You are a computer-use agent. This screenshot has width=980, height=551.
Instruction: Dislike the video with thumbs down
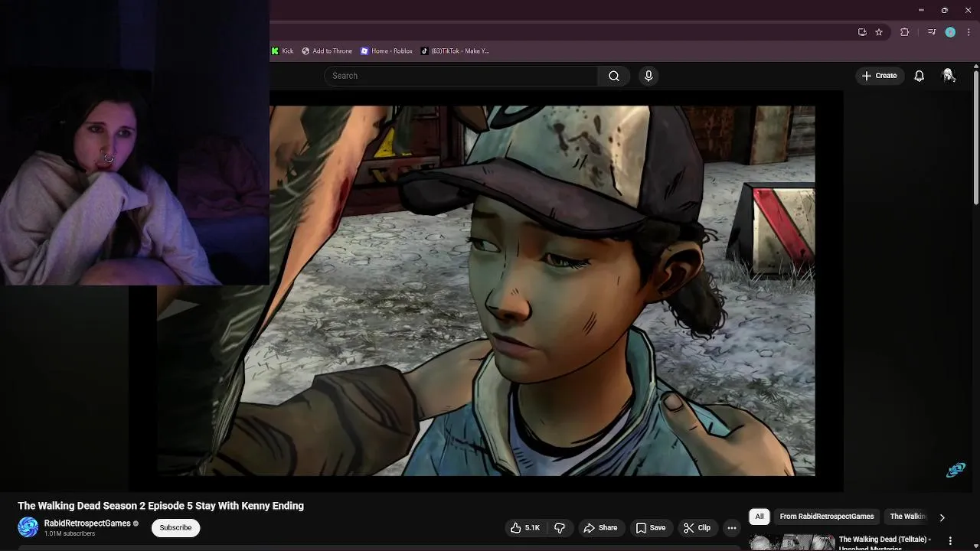[x=560, y=527]
